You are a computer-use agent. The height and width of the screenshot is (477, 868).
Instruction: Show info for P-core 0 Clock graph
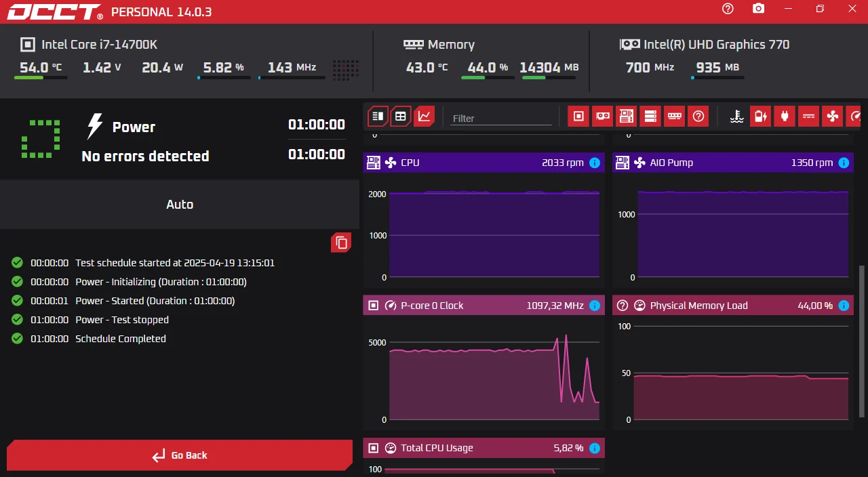pos(595,306)
